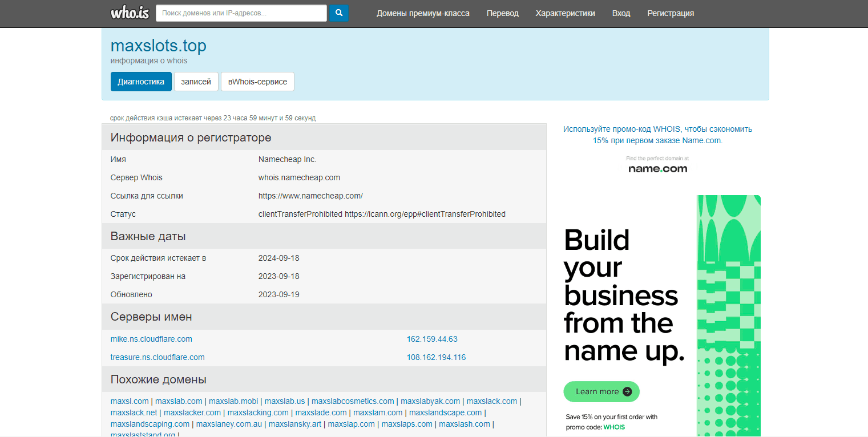This screenshot has height=437, width=868.
Task: Click the IP address 108.162.194.116
Action: coord(436,357)
